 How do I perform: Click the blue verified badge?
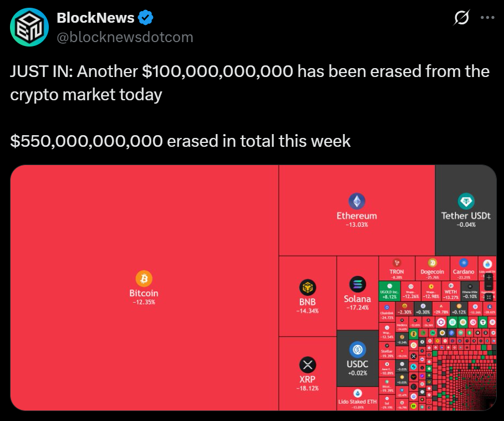pos(146,18)
